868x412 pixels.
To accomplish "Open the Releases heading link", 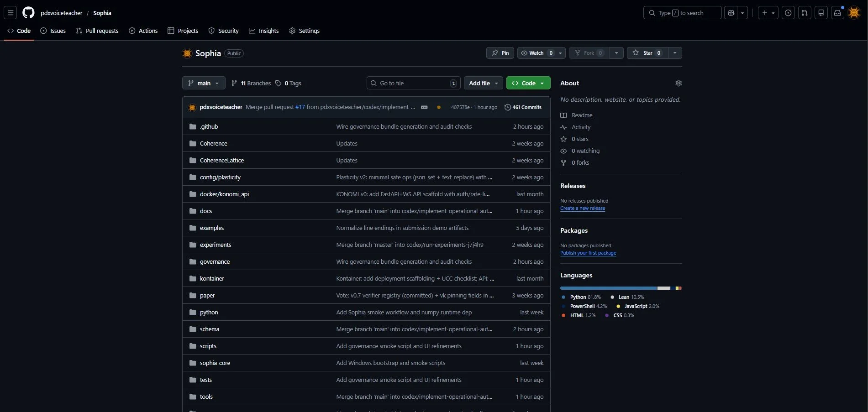I will pyautogui.click(x=573, y=186).
